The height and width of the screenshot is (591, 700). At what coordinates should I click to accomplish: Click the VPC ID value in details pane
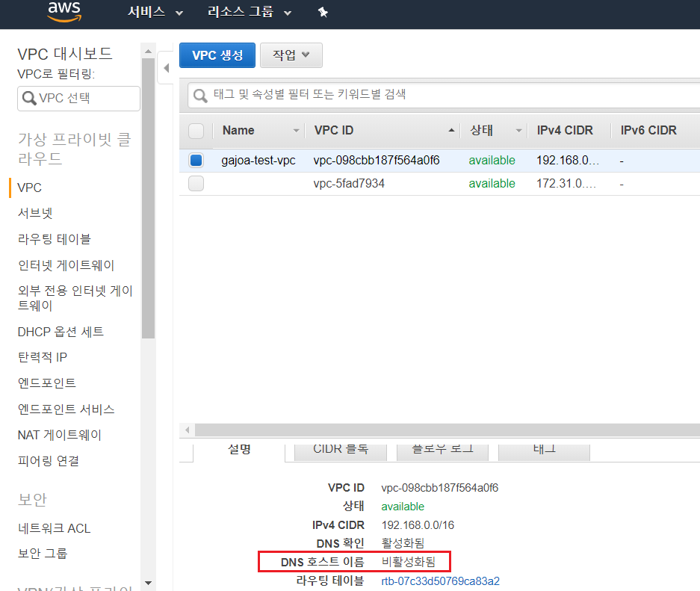(x=440, y=488)
